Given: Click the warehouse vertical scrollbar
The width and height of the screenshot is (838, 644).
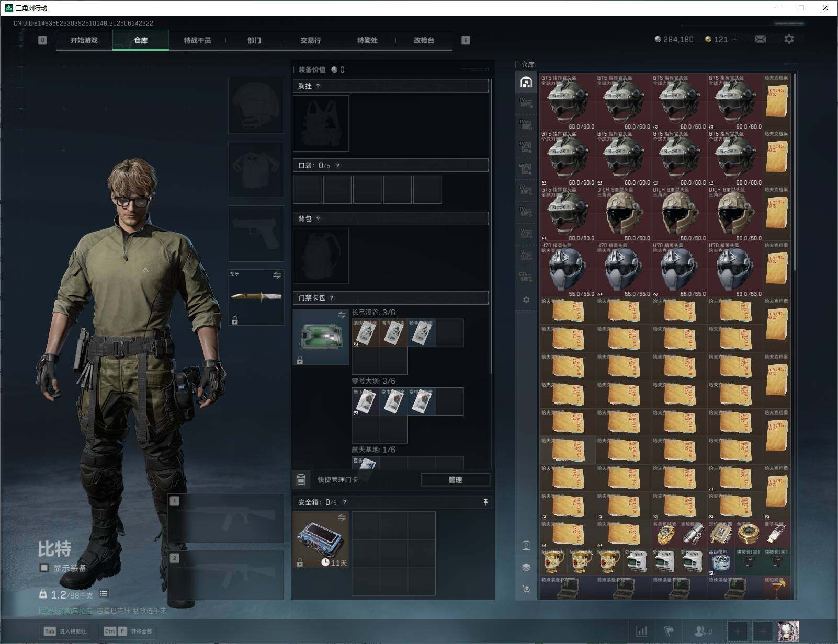Looking at the screenshot, I should pos(795,172).
